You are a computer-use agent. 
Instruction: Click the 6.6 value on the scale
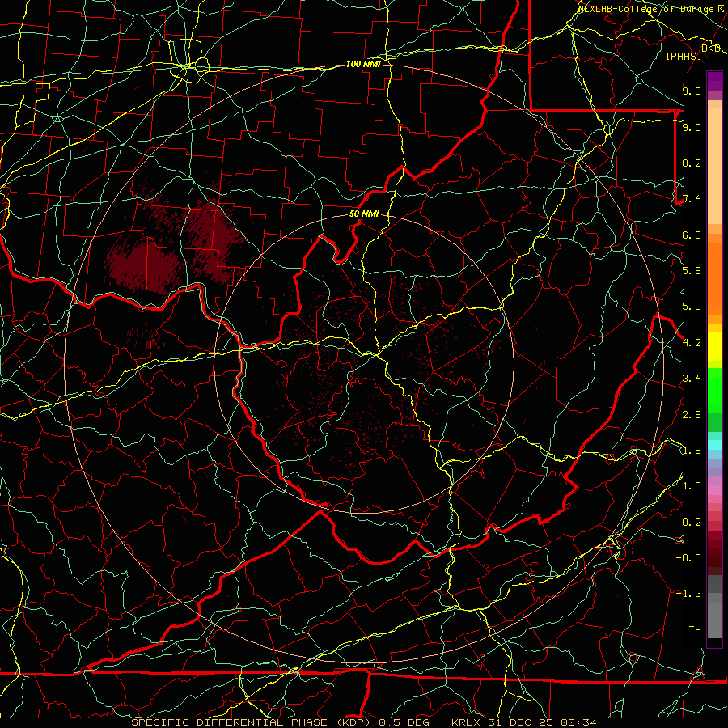click(x=692, y=235)
